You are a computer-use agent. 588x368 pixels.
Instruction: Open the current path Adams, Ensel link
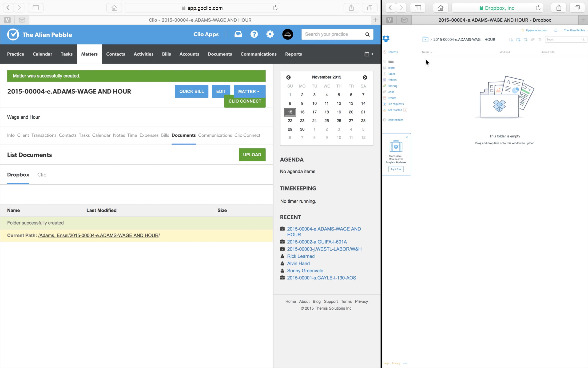coord(99,236)
